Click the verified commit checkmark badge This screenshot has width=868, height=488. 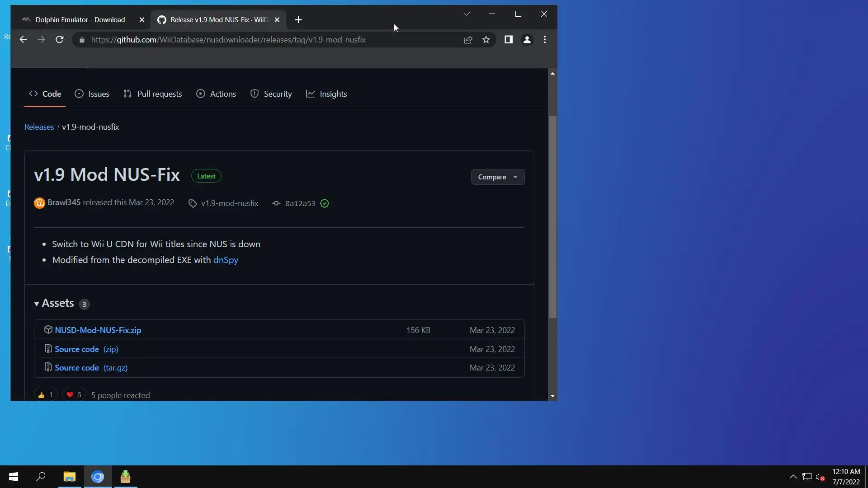tap(325, 203)
